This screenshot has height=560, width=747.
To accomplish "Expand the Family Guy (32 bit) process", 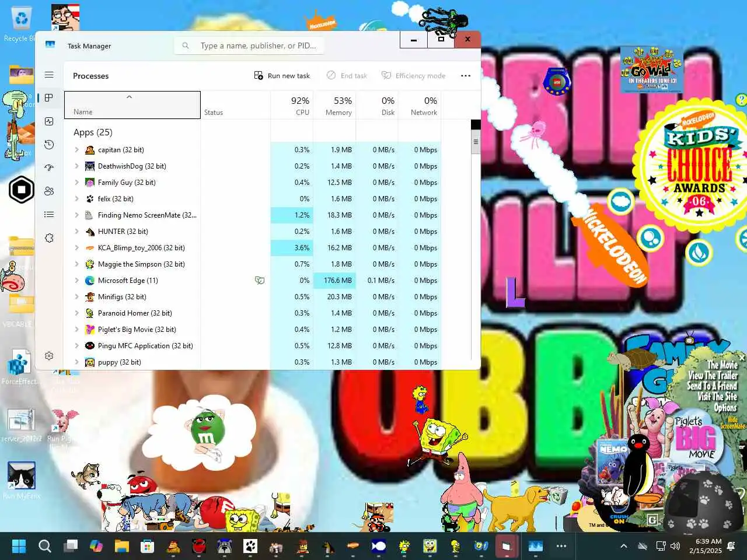I will (x=76, y=183).
